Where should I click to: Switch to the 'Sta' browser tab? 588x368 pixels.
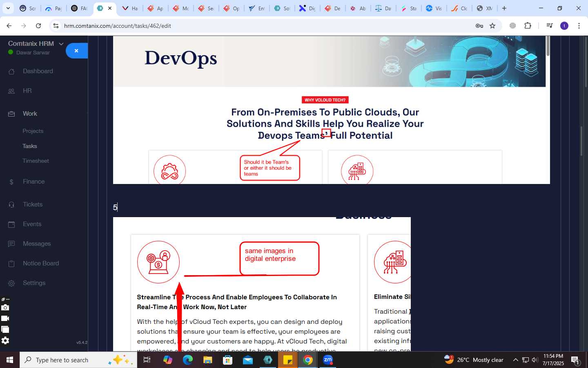(x=409, y=8)
